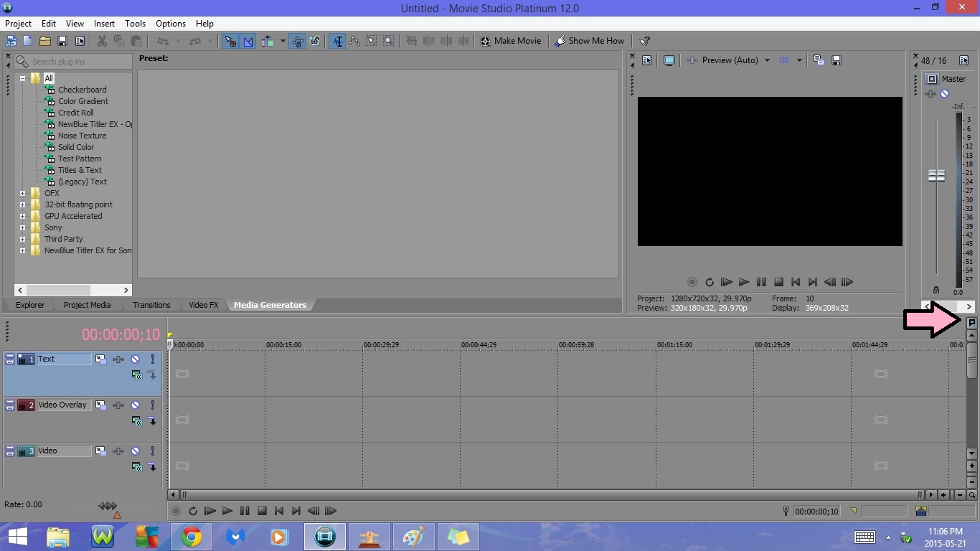Expand the OFX folder

tap(22, 193)
